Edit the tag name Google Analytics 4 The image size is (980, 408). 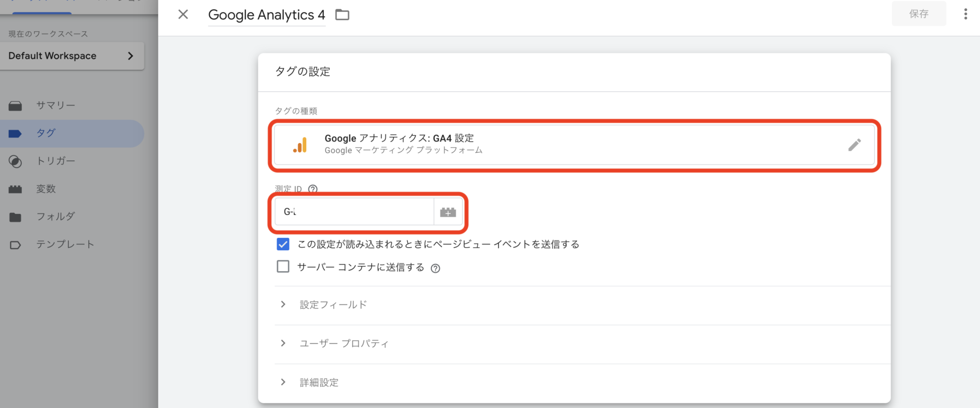click(266, 15)
